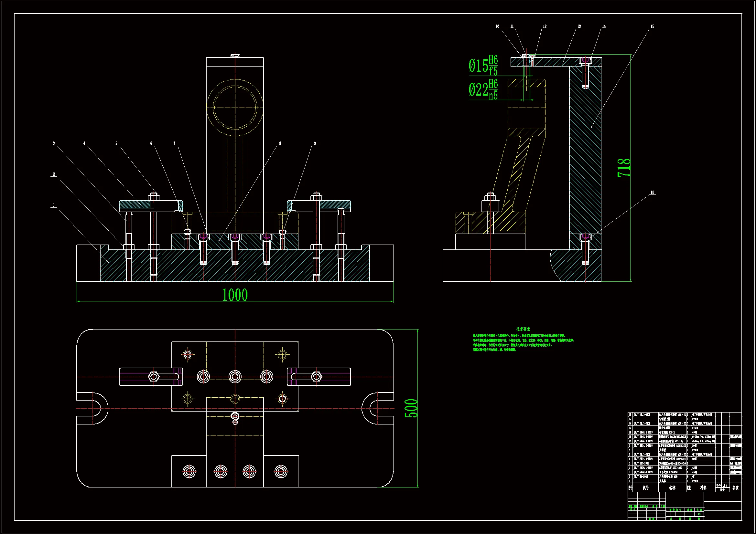Viewport: 756px width, 534px height.
Task: Click part balloon number 10
Action: (x=497, y=26)
